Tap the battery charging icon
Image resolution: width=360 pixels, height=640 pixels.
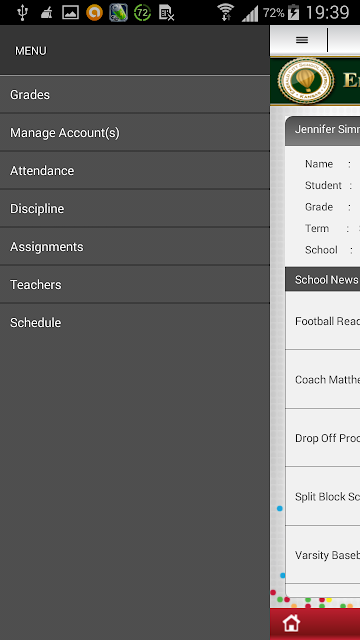(x=293, y=13)
